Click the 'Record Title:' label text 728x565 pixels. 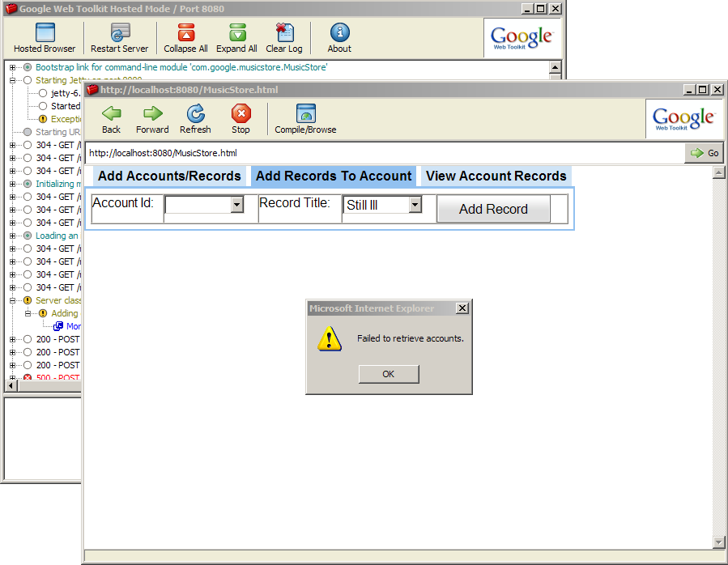point(295,203)
